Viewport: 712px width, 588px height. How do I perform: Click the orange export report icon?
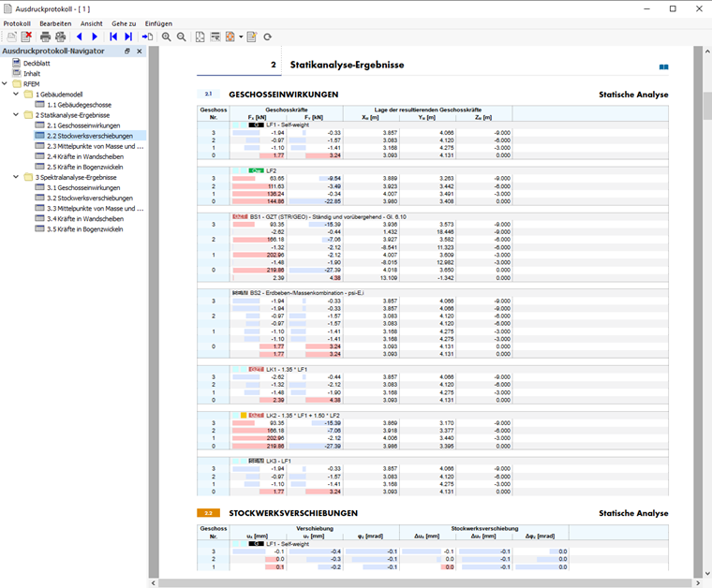tap(230, 37)
